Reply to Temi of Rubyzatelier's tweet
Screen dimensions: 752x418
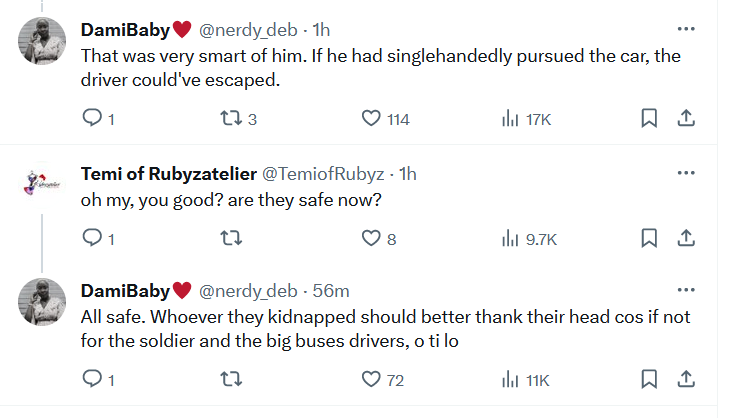92,238
